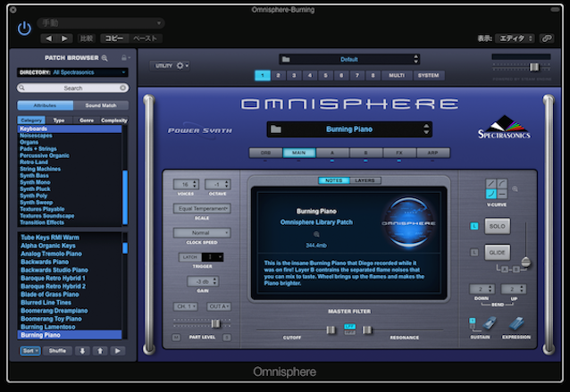The width and height of the screenshot is (570, 392).
Task: Open the CH. 1 MIDI channel dropdown
Action: click(x=186, y=306)
